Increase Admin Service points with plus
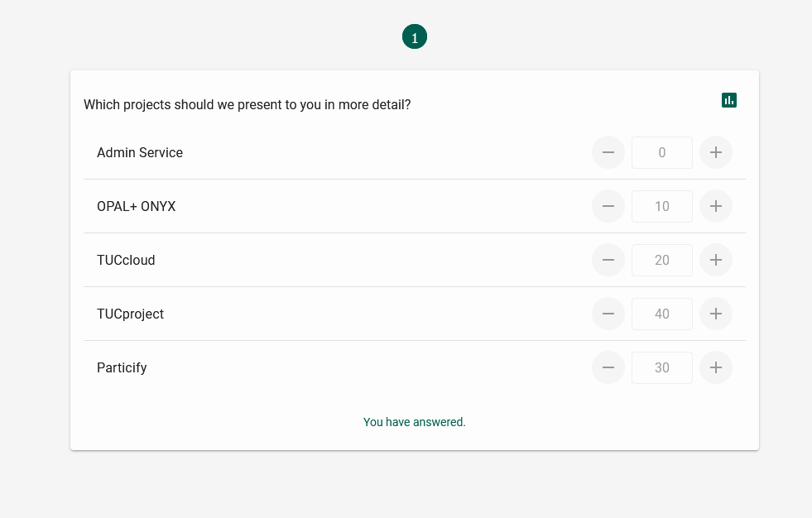812x518 pixels. coord(716,152)
